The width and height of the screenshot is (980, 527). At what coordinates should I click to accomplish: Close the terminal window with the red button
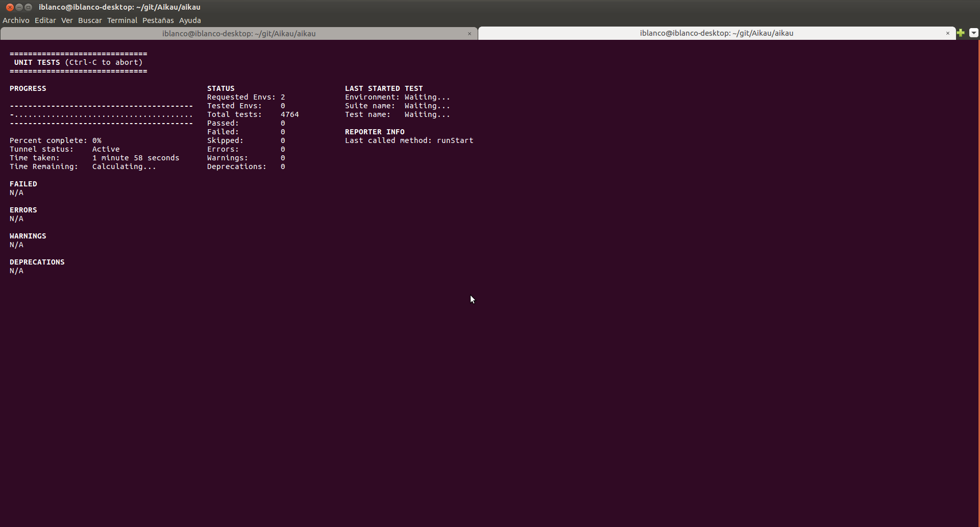[10, 7]
